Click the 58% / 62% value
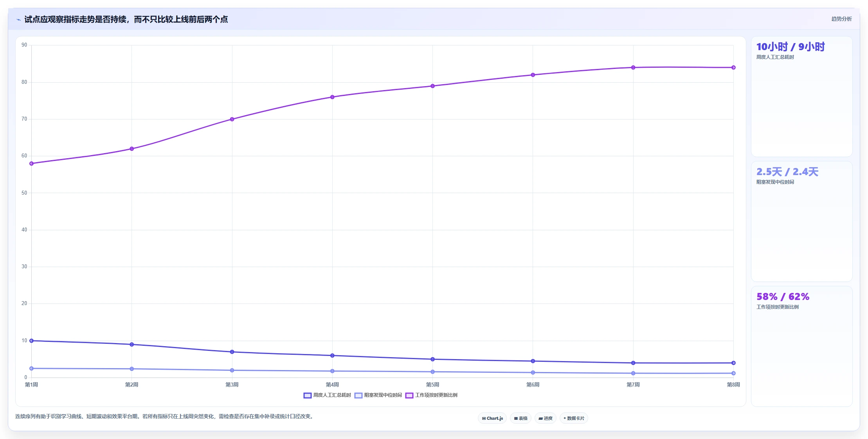The height and width of the screenshot is (439, 868). pyautogui.click(x=783, y=296)
